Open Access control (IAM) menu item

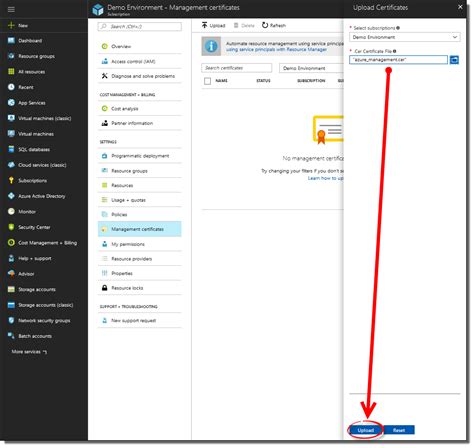tap(140, 61)
